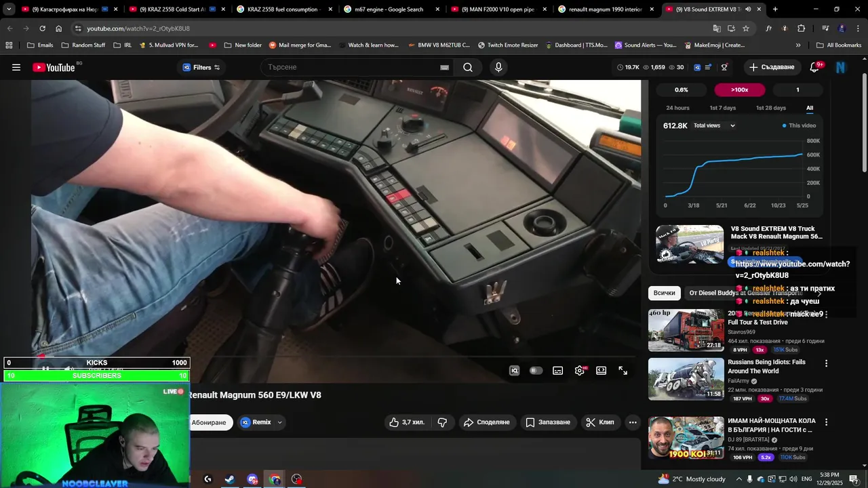Image resolution: width=868 pixels, height=488 pixels.
Task: Mute the tab via speaker icon
Action: 748,9
